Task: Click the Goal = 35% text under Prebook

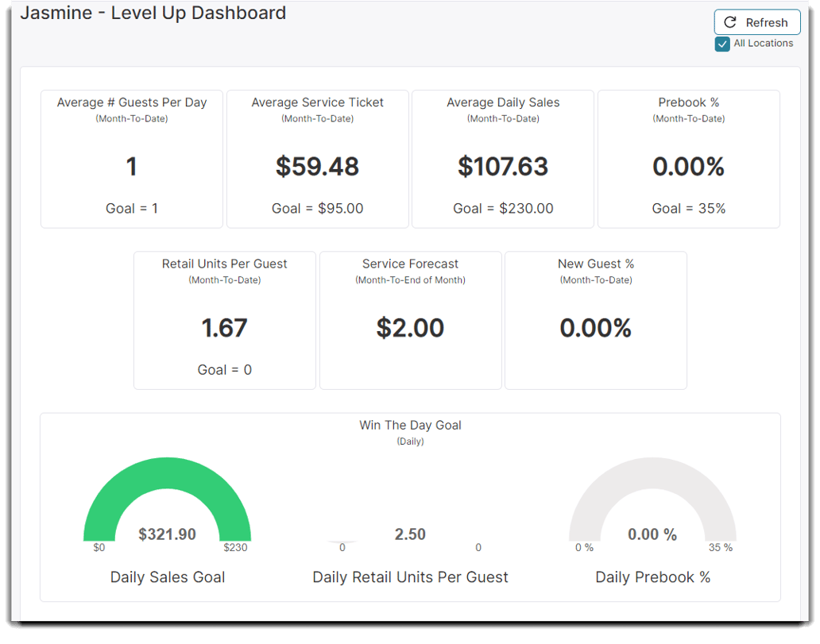Action: coord(688,208)
